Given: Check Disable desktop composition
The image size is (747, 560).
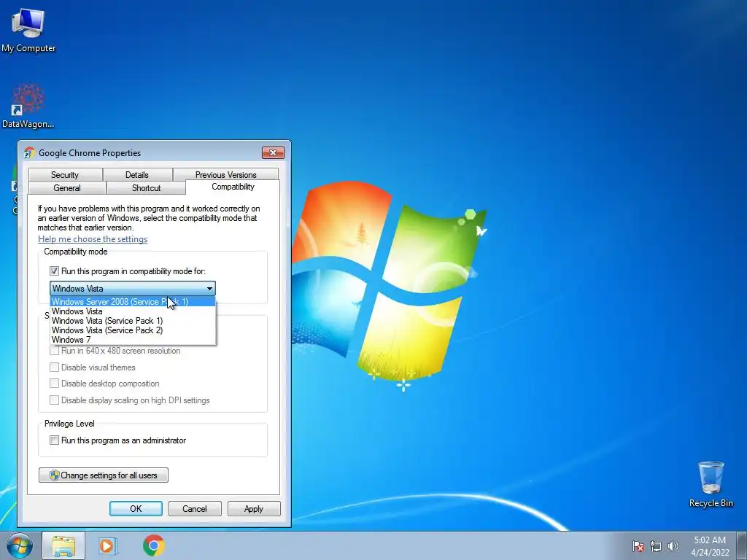Looking at the screenshot, I should [x=54, y=384].
